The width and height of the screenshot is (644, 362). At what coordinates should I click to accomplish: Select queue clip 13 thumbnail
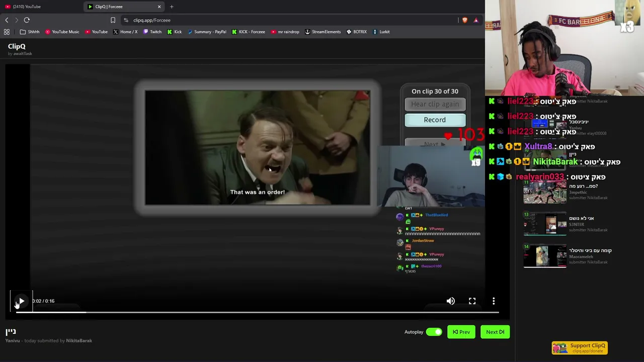point(545,224)
